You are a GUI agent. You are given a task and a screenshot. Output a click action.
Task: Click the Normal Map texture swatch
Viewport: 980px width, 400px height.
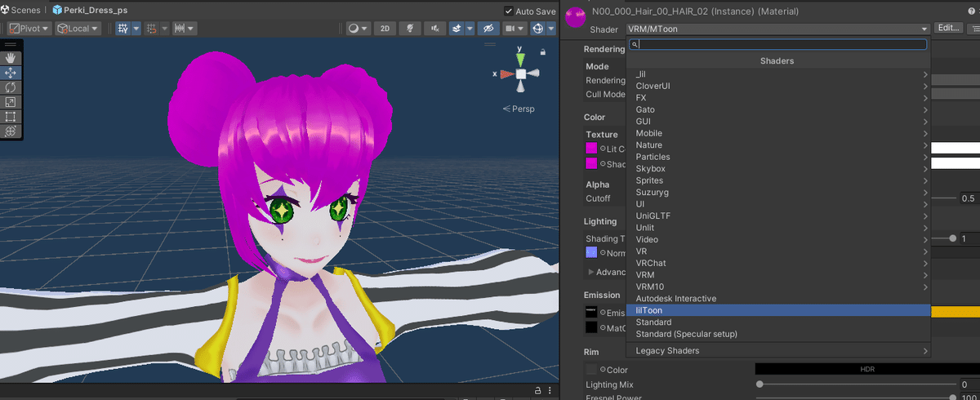pyautogui.click(x=591, y=252)
